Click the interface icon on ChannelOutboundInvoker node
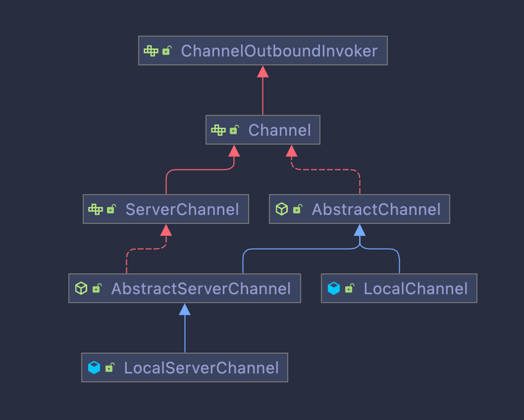Screen dimensions: 524x420 pyautogui.click(x=151, y=51)
